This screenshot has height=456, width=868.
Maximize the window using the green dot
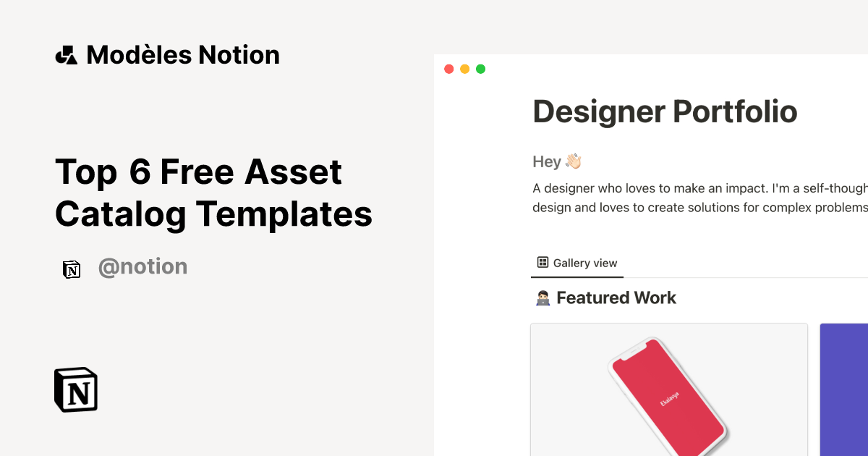coord(480,69)
